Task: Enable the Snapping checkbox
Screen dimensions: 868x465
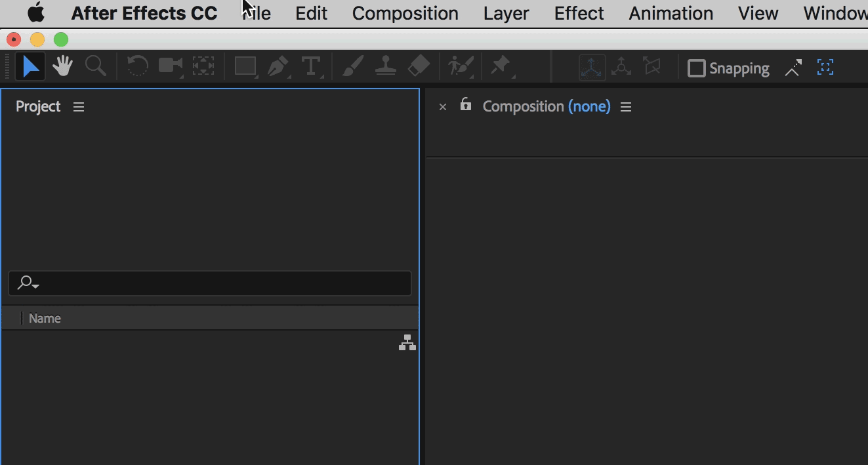Action: coord(696,68)
